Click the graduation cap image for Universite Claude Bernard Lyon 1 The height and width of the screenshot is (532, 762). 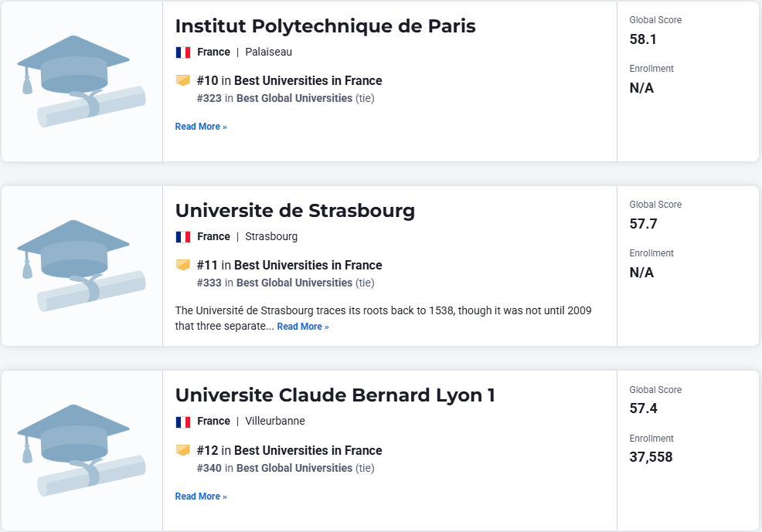(81, 450)
